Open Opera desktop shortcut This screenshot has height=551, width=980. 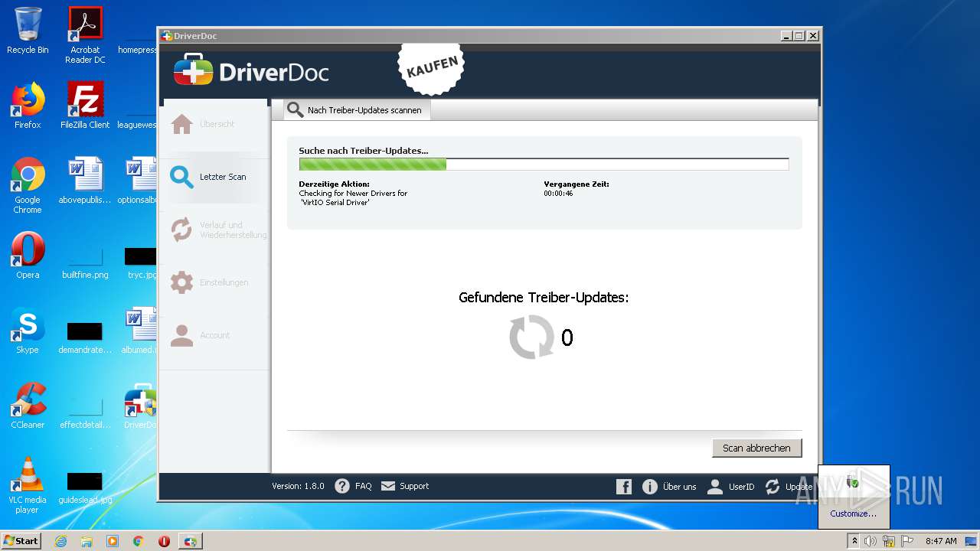[x=28, y=256]
